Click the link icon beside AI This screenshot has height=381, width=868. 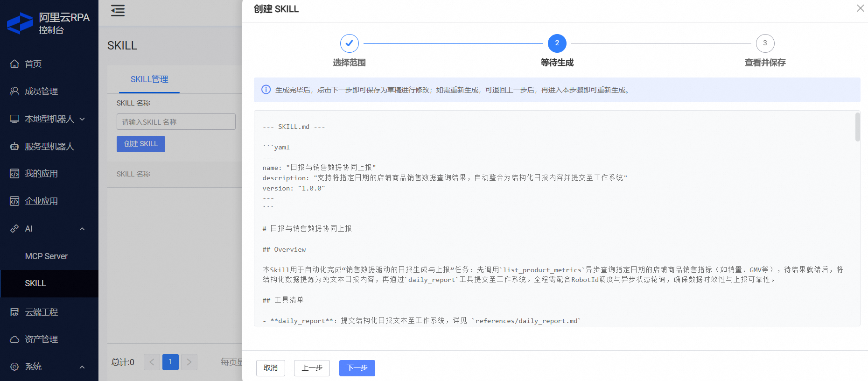click(x=14, y=228)
